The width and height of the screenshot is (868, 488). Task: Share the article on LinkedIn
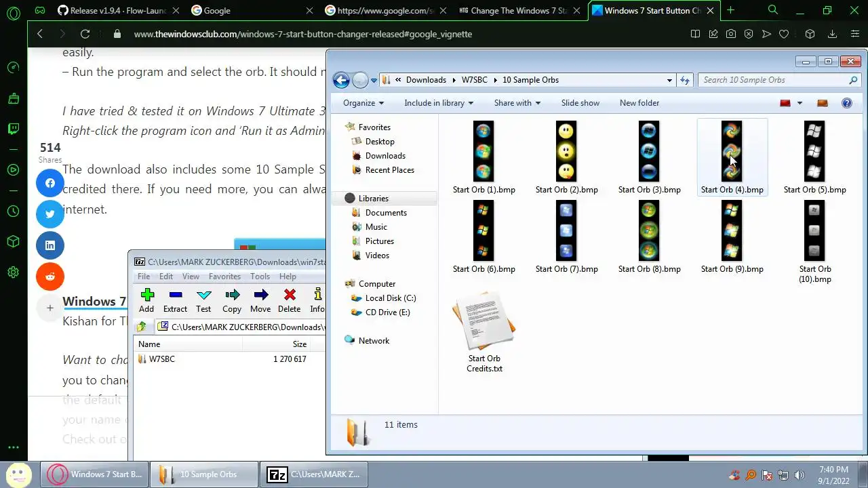(50, 245)
